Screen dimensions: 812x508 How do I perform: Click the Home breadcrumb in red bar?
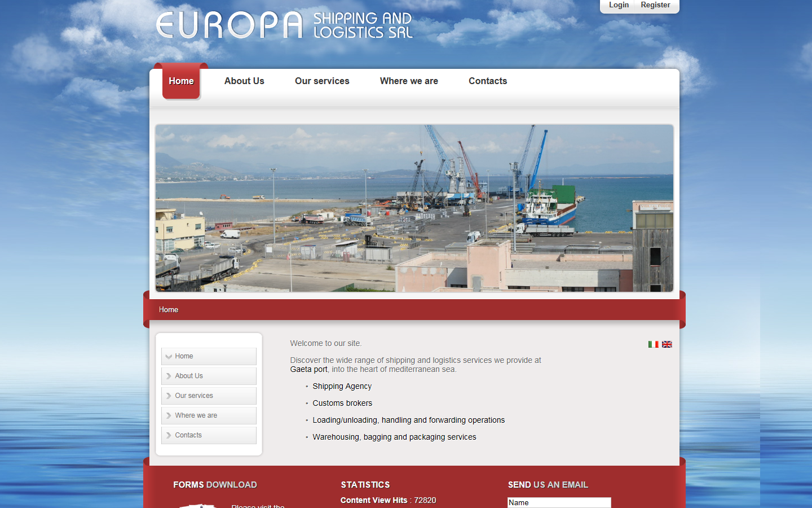coord(169,310)
